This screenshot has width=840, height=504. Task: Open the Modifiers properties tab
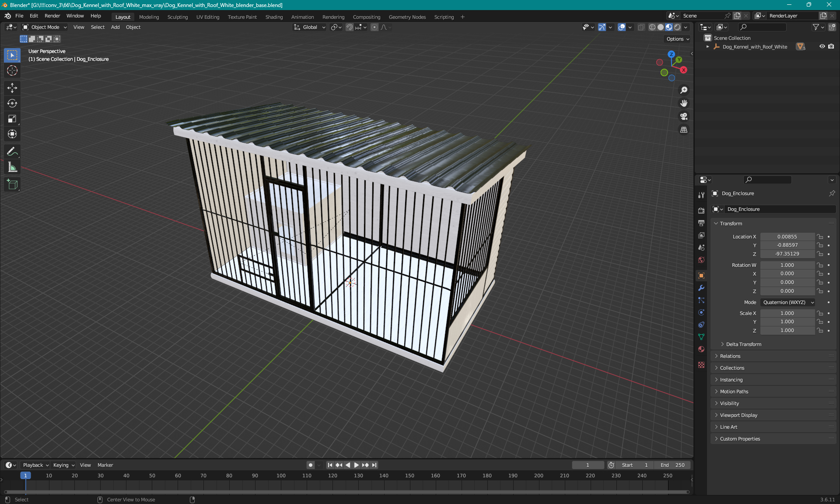point(701,288)
